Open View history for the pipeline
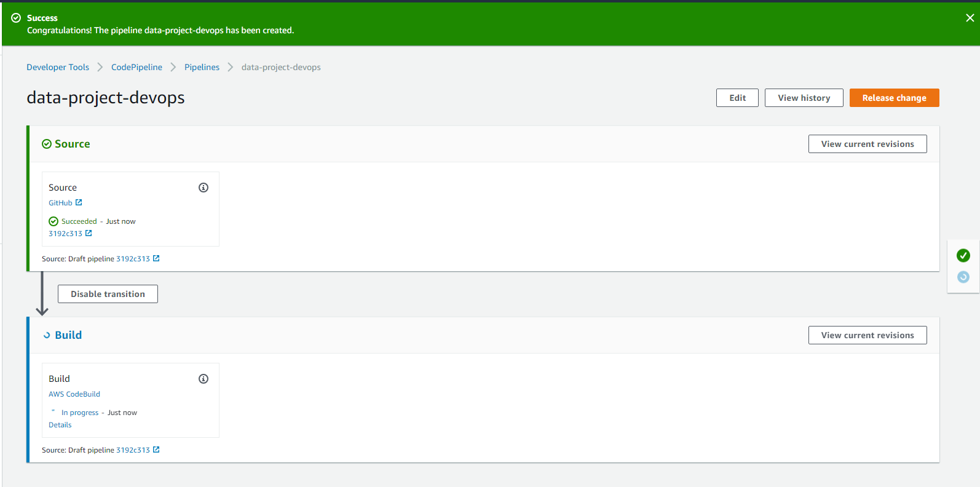This screenshot has width=980, height=487. click(804, 98)
